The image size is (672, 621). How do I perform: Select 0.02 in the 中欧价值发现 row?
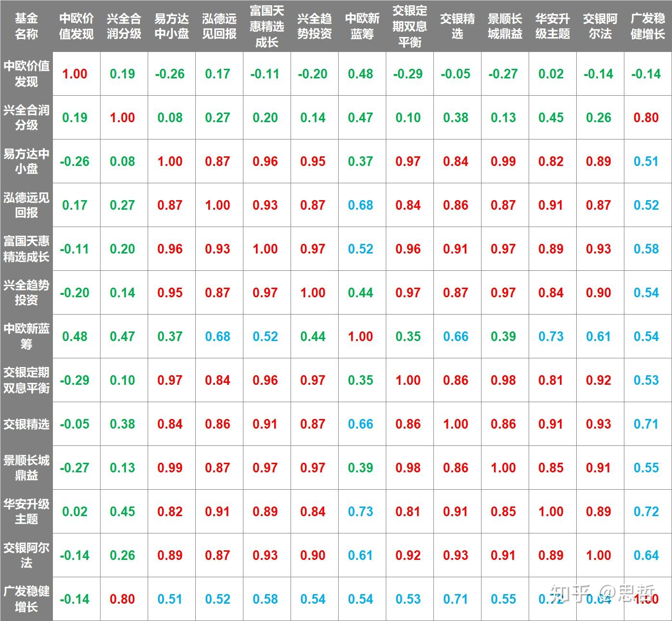click(551, 74)
